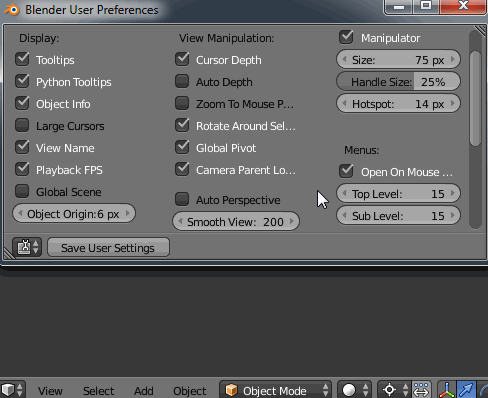Image resolution: width=488 pixels, height=398 pixels.
Task: Click the Save User Settings button
Action: [x=108, y=247]
